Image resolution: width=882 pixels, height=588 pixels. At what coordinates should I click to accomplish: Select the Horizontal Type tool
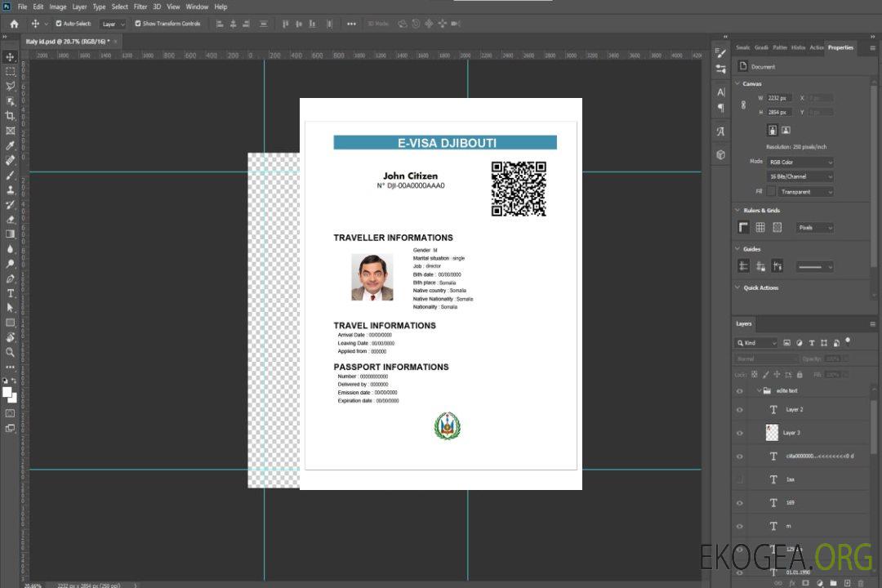(10, 293)
